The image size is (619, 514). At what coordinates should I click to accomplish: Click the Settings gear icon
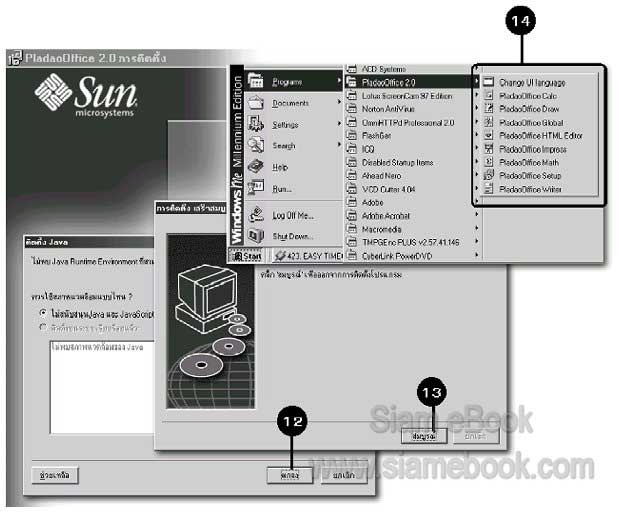[256, 124]
